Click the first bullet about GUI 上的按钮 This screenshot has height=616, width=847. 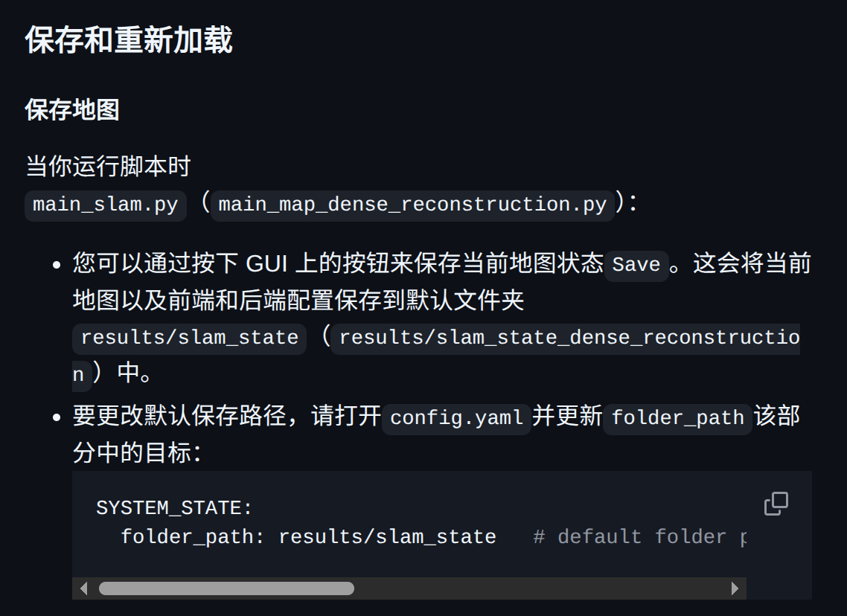(442, 318)
